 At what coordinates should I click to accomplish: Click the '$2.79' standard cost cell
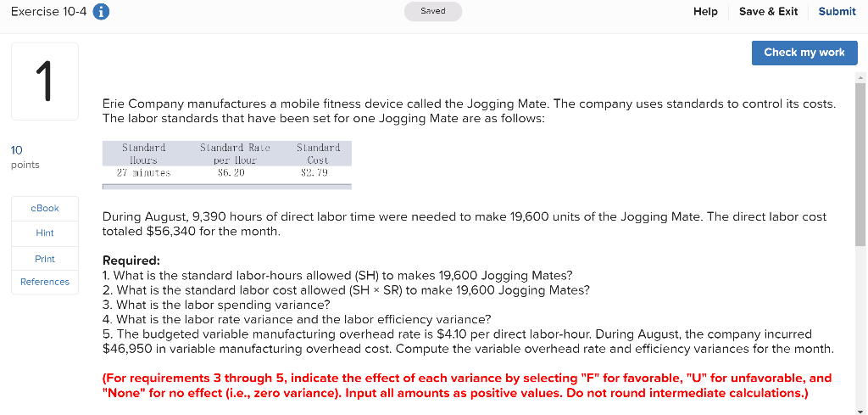click(x=314, y=172)
